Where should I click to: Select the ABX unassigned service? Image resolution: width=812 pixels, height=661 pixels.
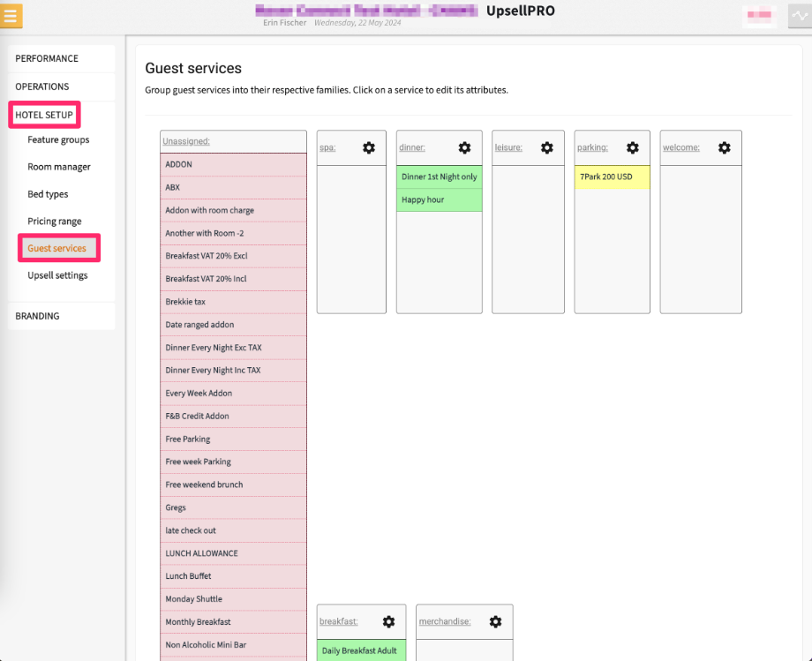coord(234,187)
